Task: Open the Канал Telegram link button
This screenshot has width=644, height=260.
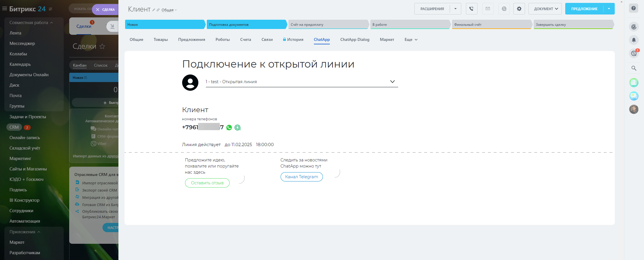Action: (301, 177)
